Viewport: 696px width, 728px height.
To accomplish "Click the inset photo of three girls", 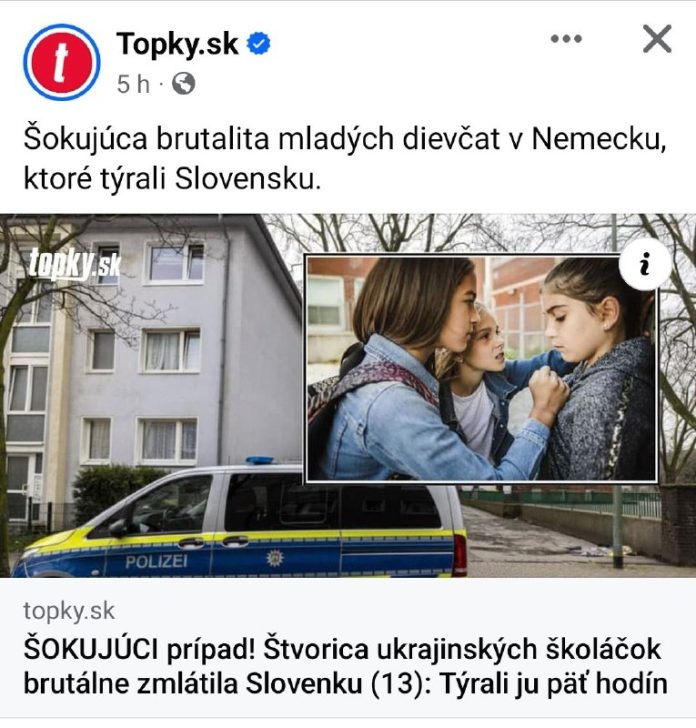I will coord(481,368).
